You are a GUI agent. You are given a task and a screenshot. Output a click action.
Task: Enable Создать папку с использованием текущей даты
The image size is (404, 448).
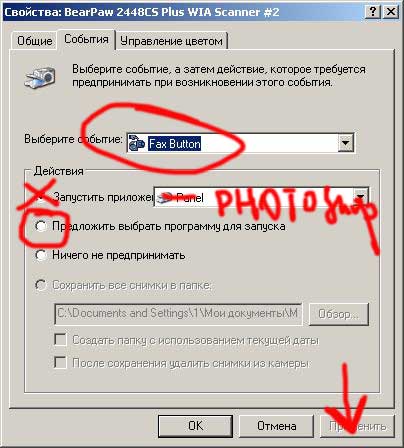pyautogui.click(x=60, y=340)
